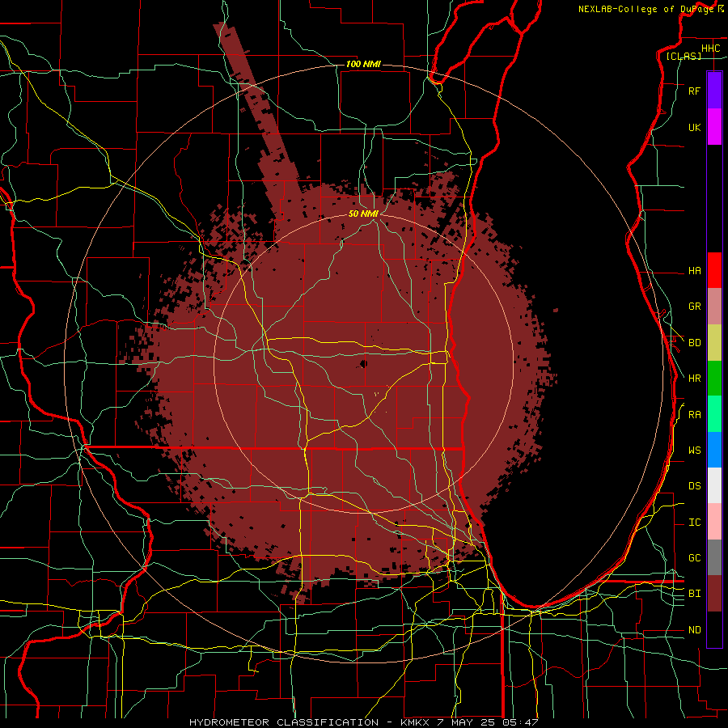Click the RA legend label
This screenshot has width=728, height=728.
(x=694, y=415)
